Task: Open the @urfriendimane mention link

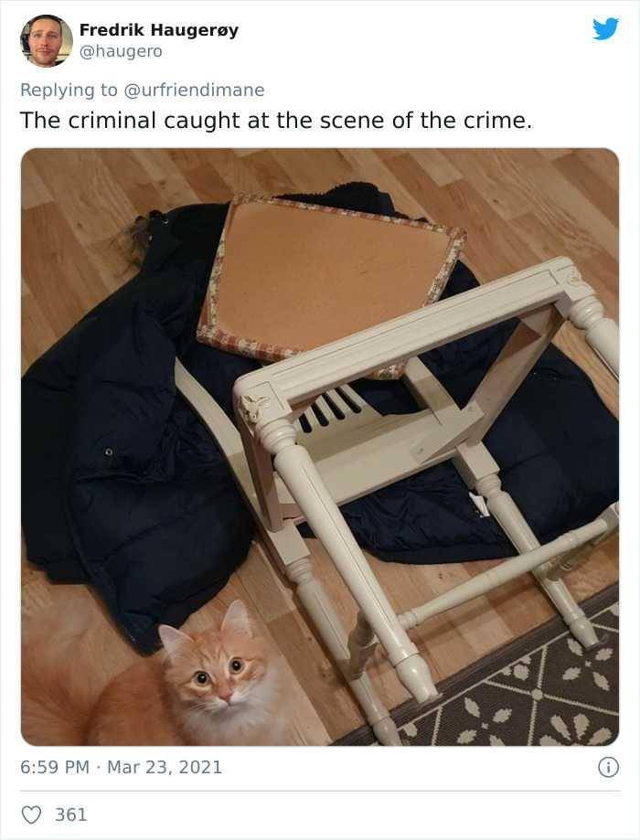Action: (194, 90)
